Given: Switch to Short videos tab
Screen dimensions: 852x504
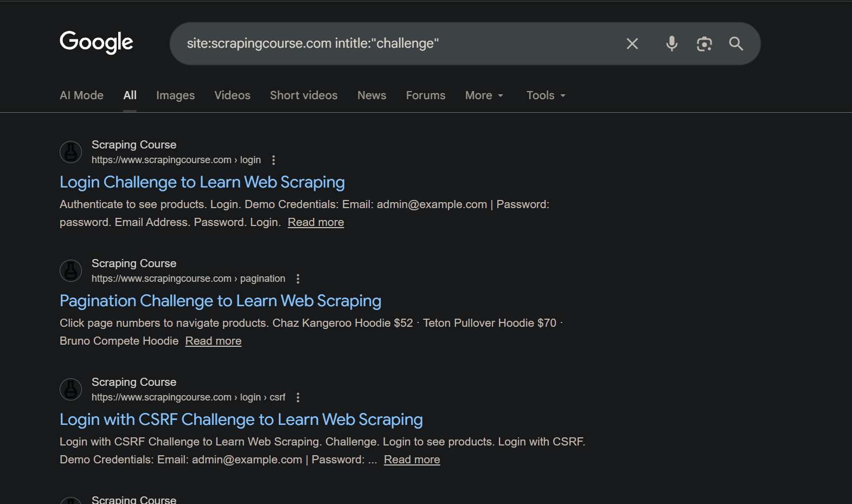Looking at the screenshot, I should (304, 95).
